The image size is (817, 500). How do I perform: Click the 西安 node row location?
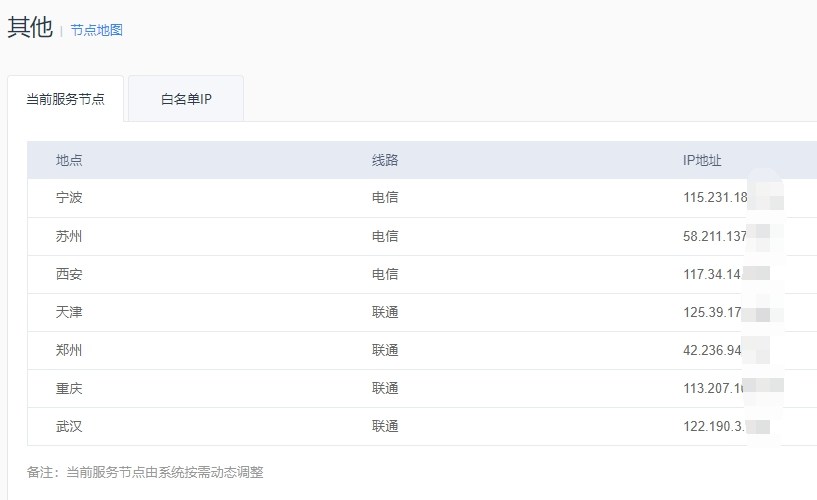(69, 274)
